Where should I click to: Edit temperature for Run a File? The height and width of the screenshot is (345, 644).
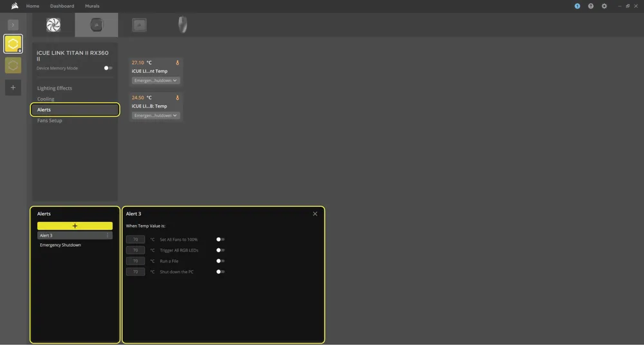coord(135,261)
